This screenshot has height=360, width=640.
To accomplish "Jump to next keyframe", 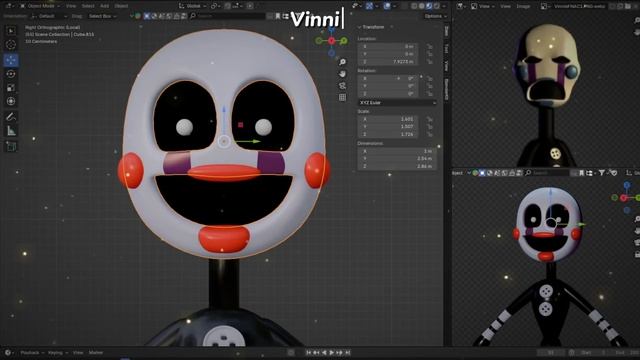I will 340,353.
